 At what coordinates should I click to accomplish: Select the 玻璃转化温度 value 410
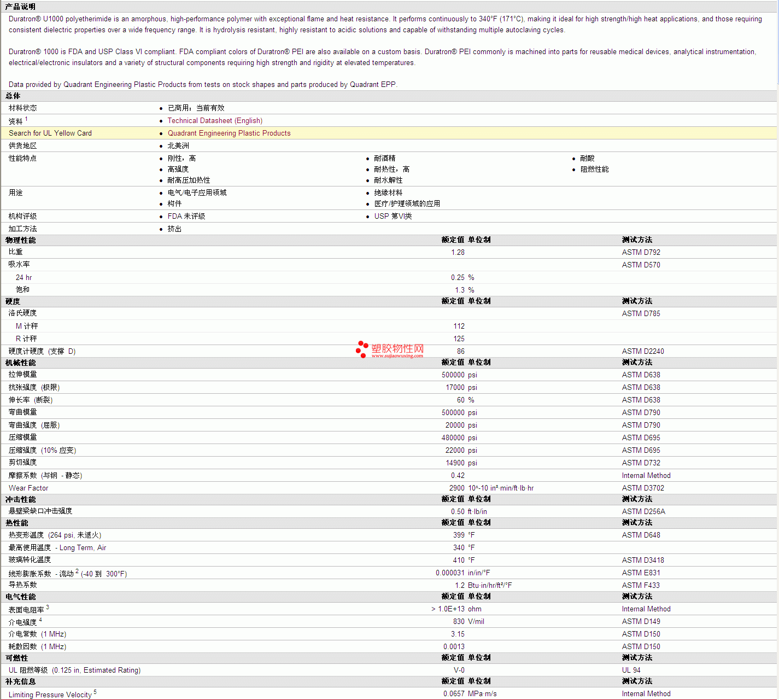pyautogui.click(x=459, y=561)
